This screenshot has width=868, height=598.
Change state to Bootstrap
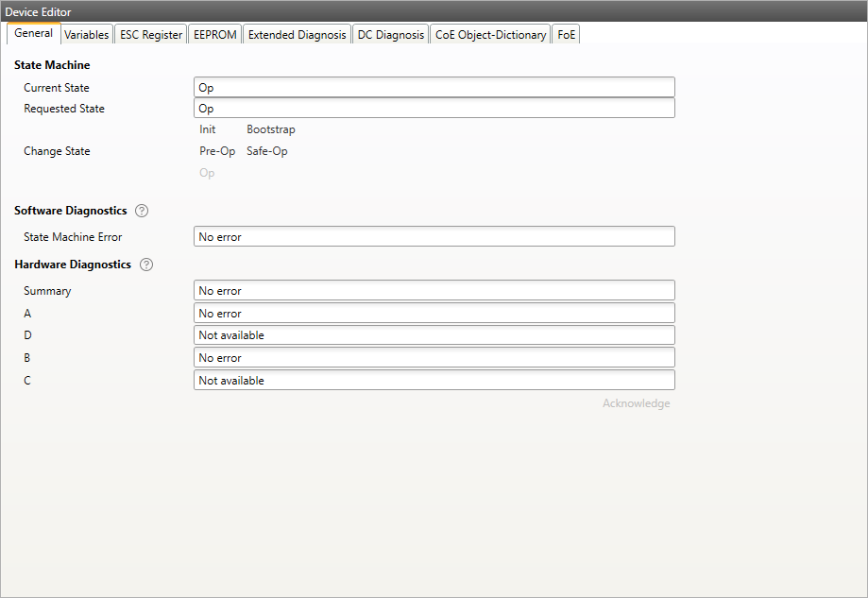pyautogui.click(x=270, y=129)
